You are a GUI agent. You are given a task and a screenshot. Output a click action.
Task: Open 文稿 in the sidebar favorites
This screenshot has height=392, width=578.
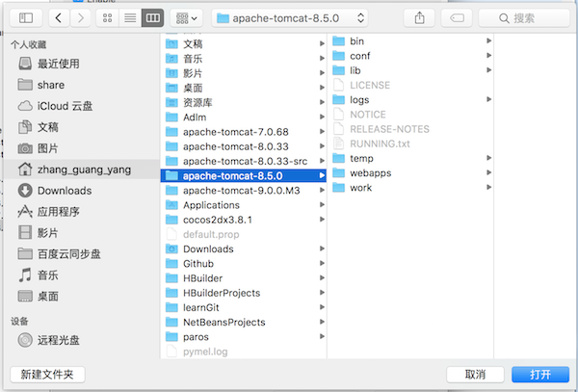pyautogui.click(x=81, y=127)
